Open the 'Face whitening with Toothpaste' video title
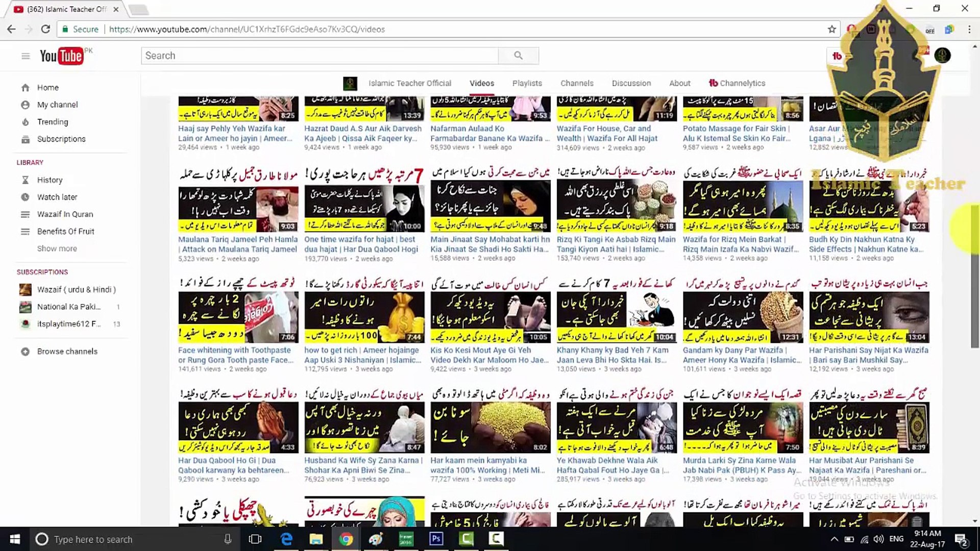Image resolution: width=980 pixels, height=551 pixels. [x=234, y=350]
